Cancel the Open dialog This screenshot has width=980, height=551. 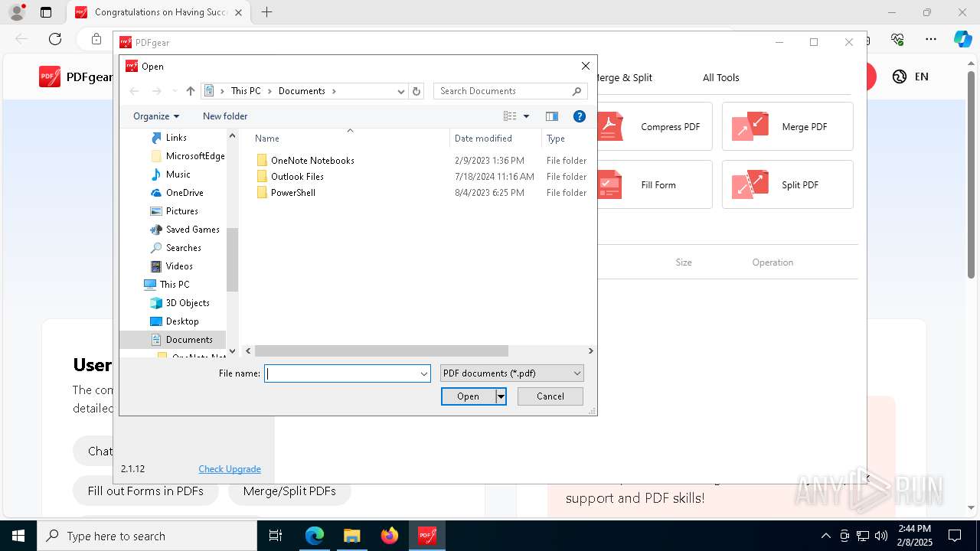[550, 396]
